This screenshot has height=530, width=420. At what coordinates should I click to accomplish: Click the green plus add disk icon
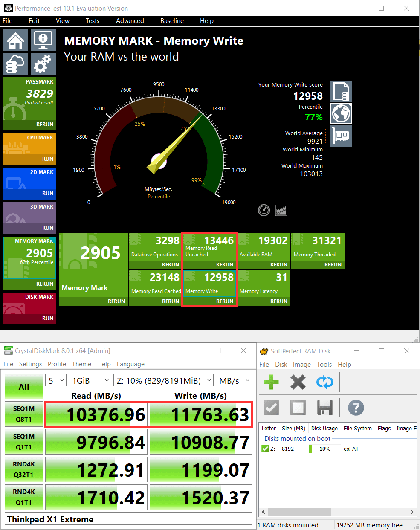271,382
